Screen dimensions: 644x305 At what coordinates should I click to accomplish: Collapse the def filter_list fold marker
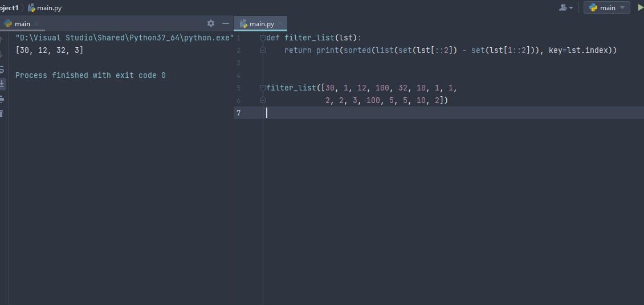[x=263, y=38]
